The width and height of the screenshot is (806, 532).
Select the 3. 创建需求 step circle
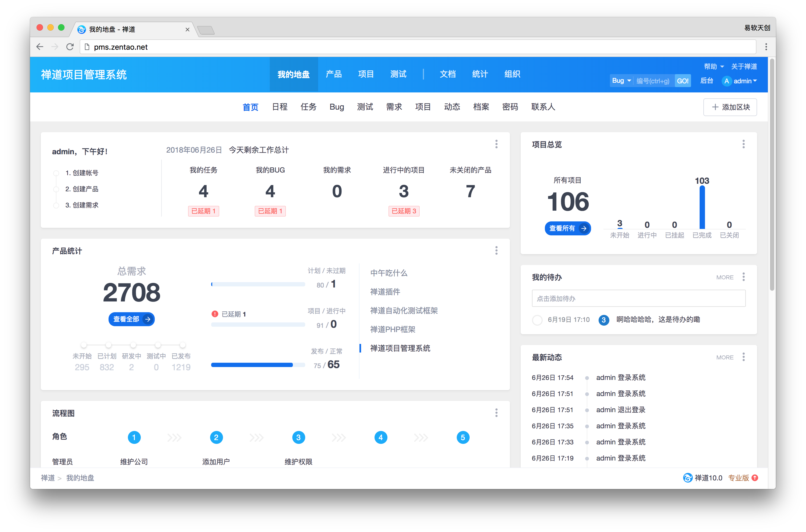coord(56,205)
